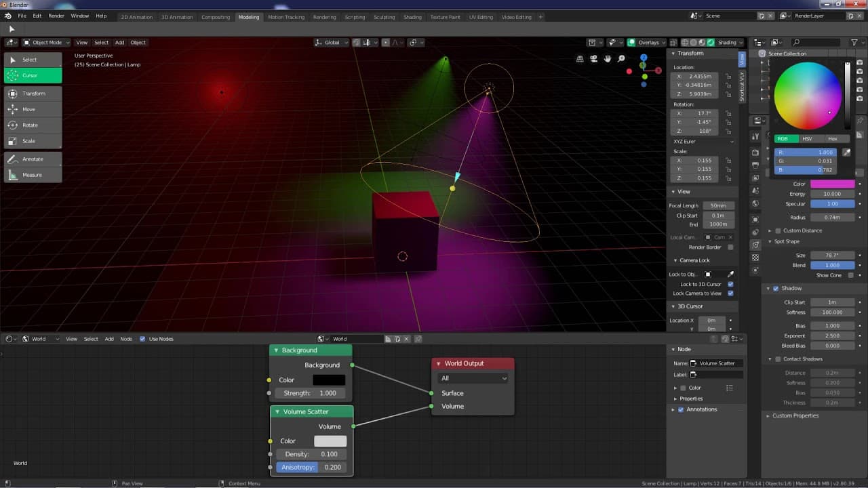Switch color picker to Hex mode
This screenshot has height=488, width=868.
point(832,139)
